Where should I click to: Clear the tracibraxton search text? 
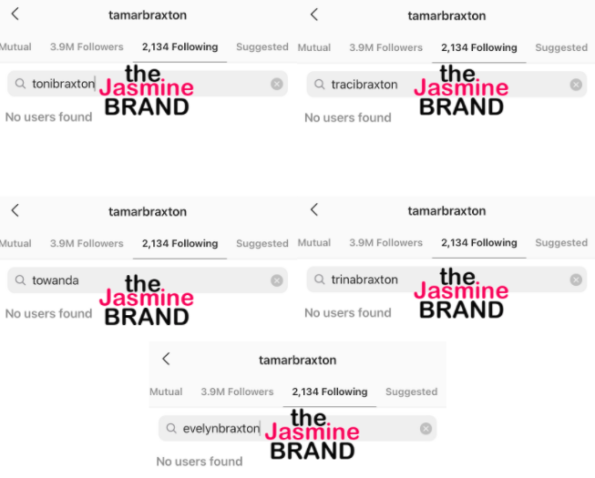[576, 85]
